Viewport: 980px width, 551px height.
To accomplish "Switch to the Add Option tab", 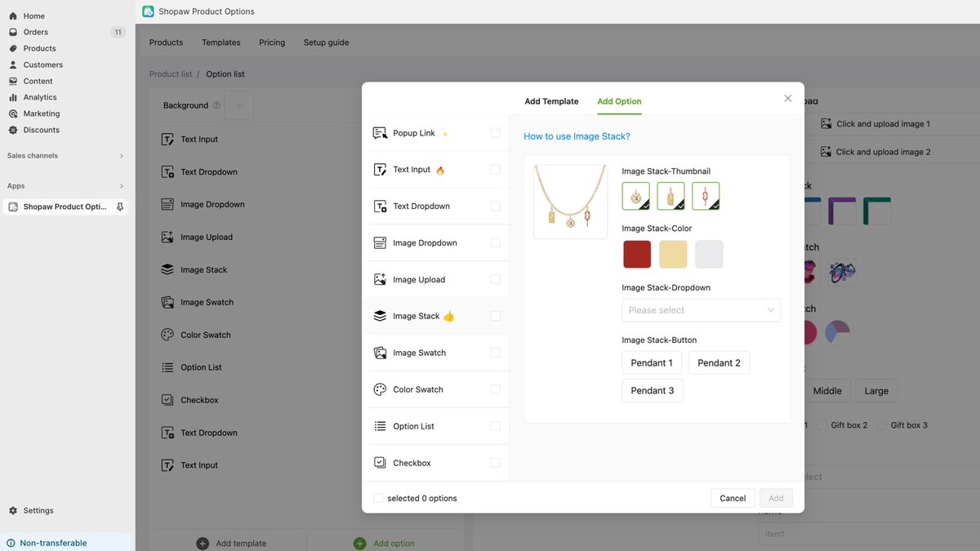I will click(619, 101).
